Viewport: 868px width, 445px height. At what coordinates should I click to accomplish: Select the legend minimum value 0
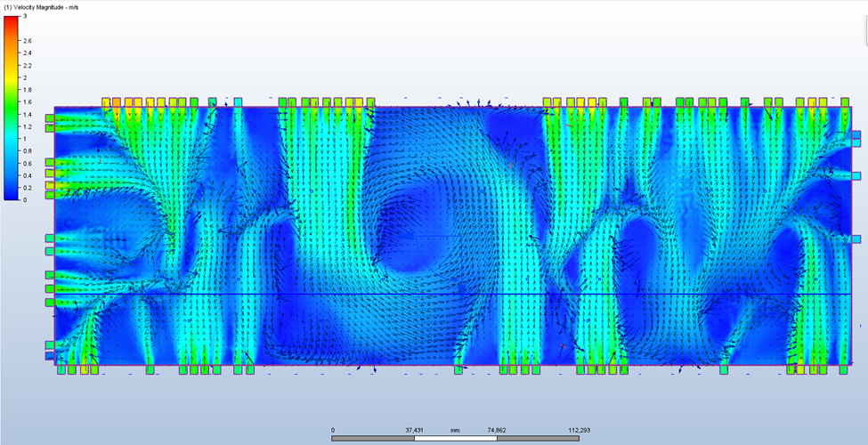click(x=25, y=200)
